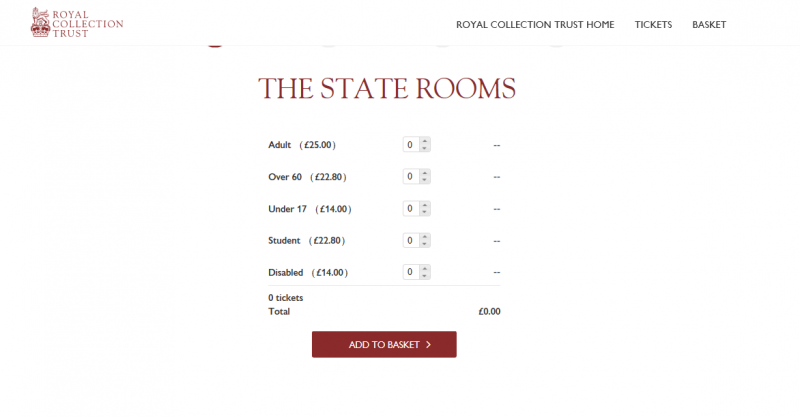Decrease Student ticket quantity
The height and width of the screenshot is (417, 800).
[x=425, y=245]
